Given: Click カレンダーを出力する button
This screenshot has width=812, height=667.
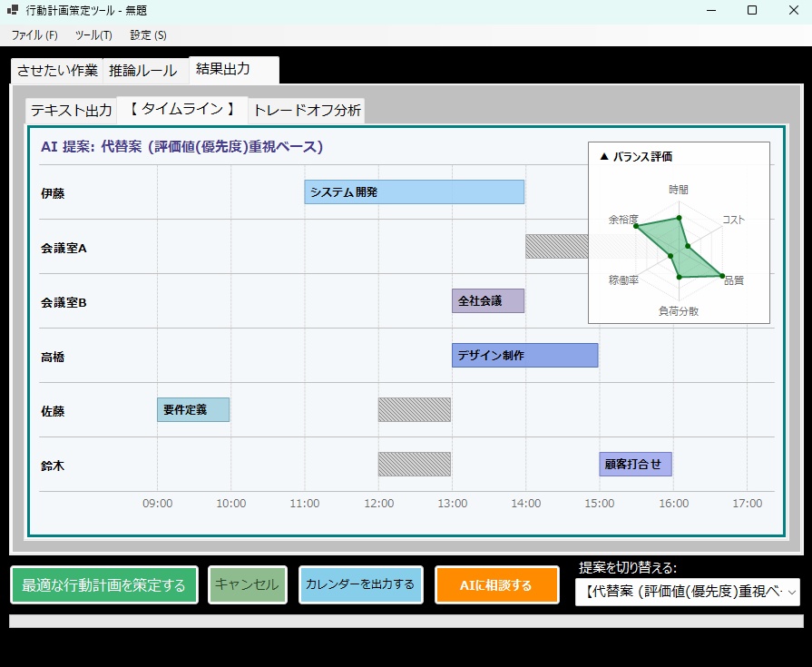Looking at the screenshot, I should pyautogui.click(x=360, y=585).
